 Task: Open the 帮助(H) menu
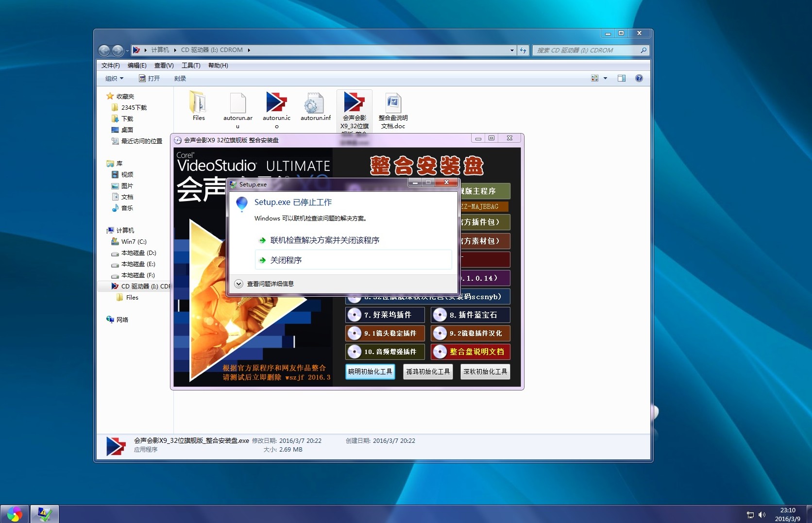pyautogui.click(x=218, y=66)
